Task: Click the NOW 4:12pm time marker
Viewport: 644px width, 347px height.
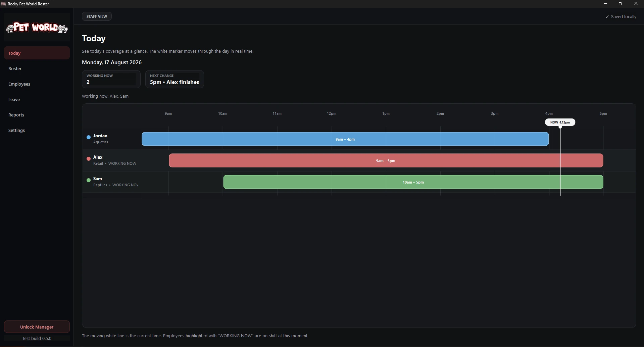Action: tap(560, 122)
